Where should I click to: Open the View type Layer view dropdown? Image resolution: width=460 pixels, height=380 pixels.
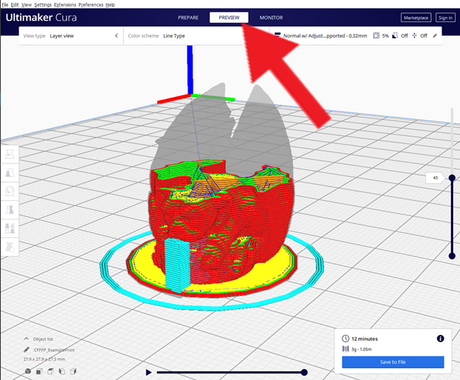tap(62, 36)
